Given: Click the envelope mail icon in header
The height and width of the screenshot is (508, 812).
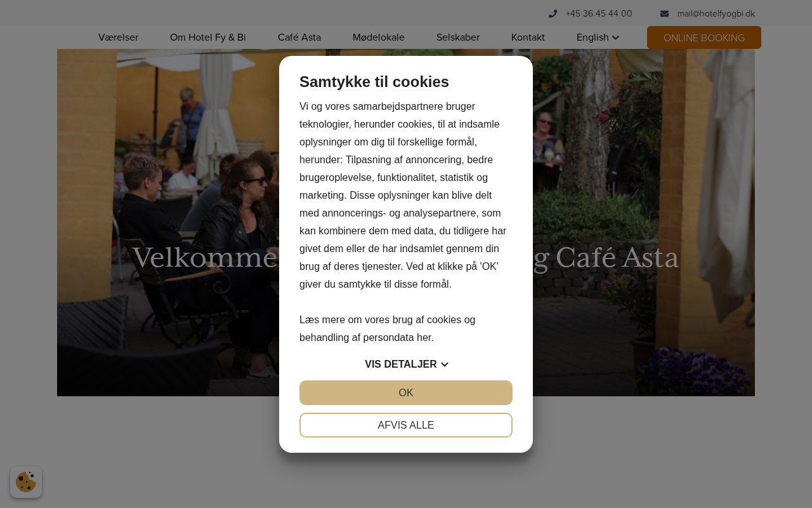Looking at the screenshot, I should tap(664, 13).
